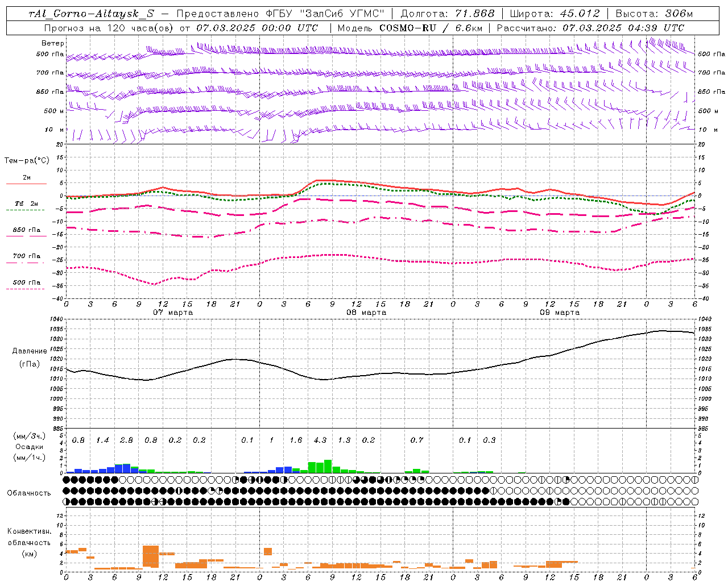
Task: Click the Осадки precipitation label
Action: [30, 447]
